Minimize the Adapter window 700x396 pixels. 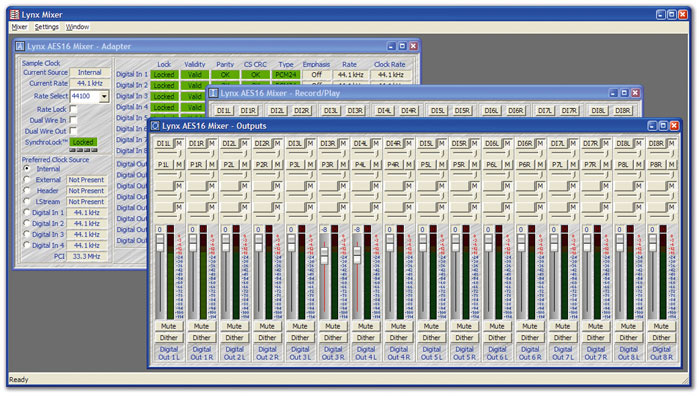coord(392,46)
